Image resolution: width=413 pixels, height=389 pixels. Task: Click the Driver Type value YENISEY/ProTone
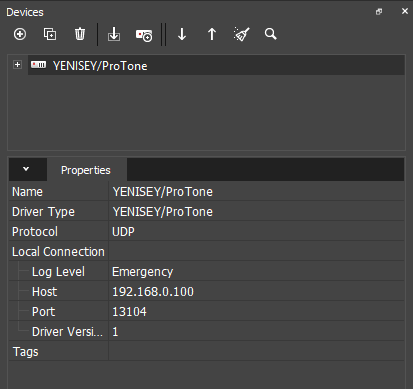[163, 212]
